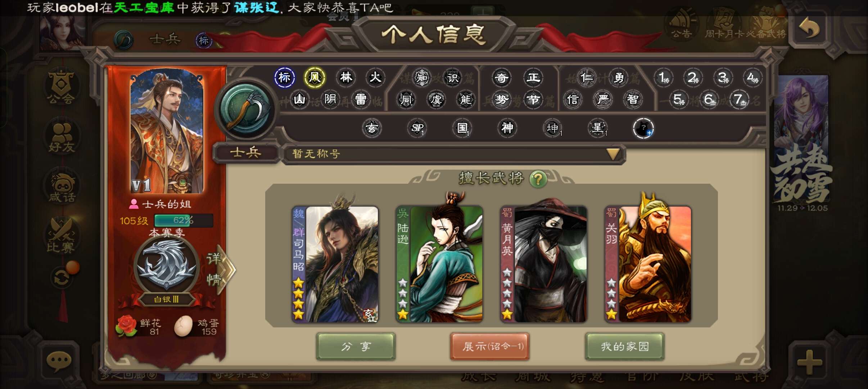Screen dimensions: 868x389
Task: Click the chat bubble icon
Action: pos(59,361)
